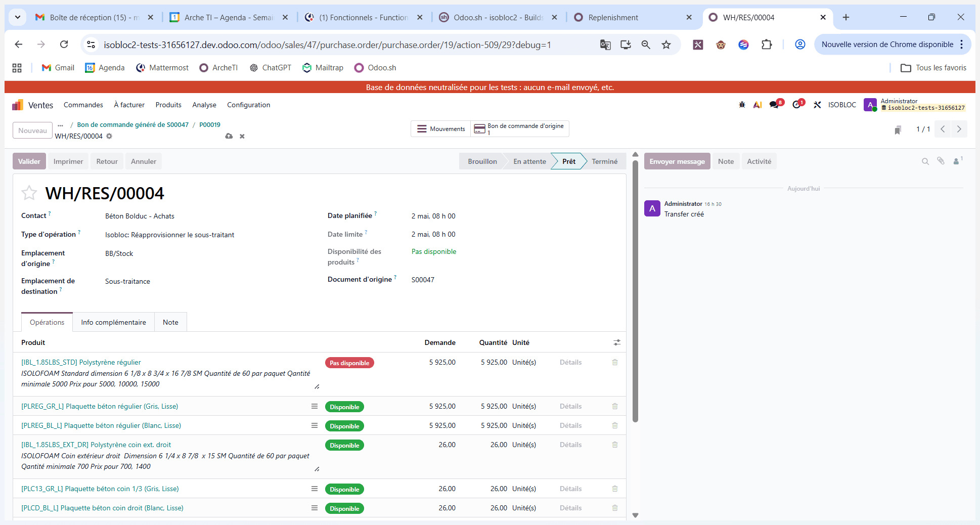
Task: Open the Chrome extensions puzzle icon
Action: click(767, 45)
